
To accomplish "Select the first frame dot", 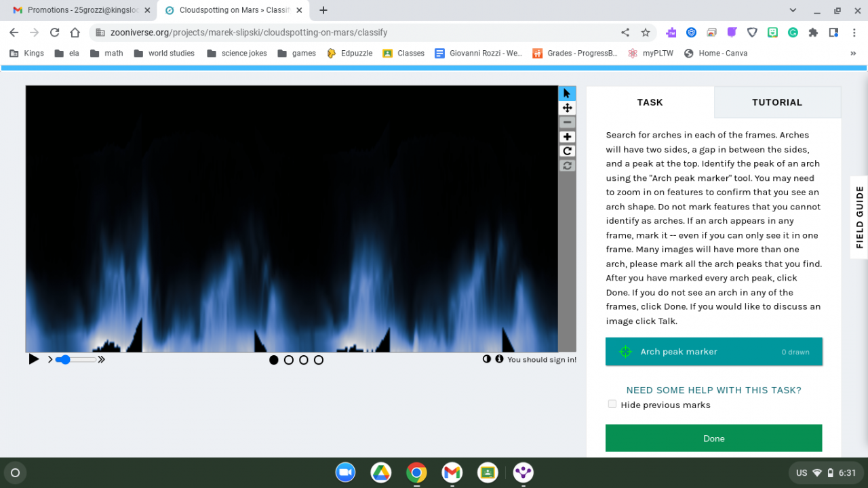I will pyautogui.click(x=274, y=360).
